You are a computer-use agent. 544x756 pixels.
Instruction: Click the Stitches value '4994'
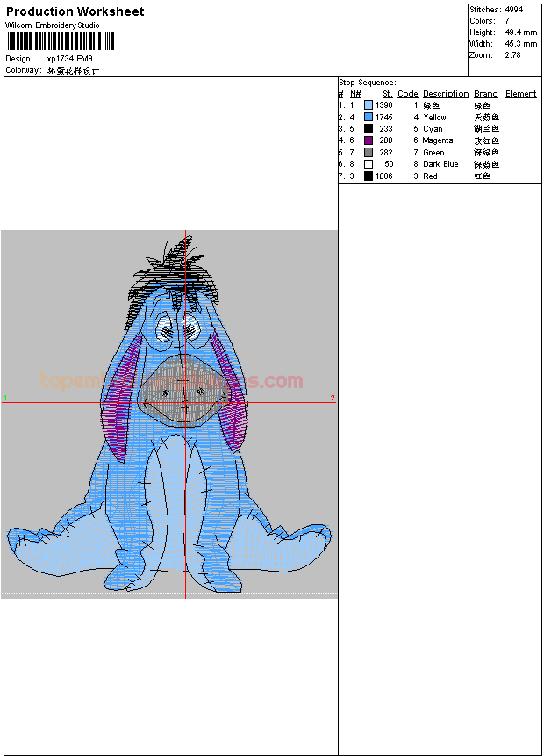tap(514, 9)
